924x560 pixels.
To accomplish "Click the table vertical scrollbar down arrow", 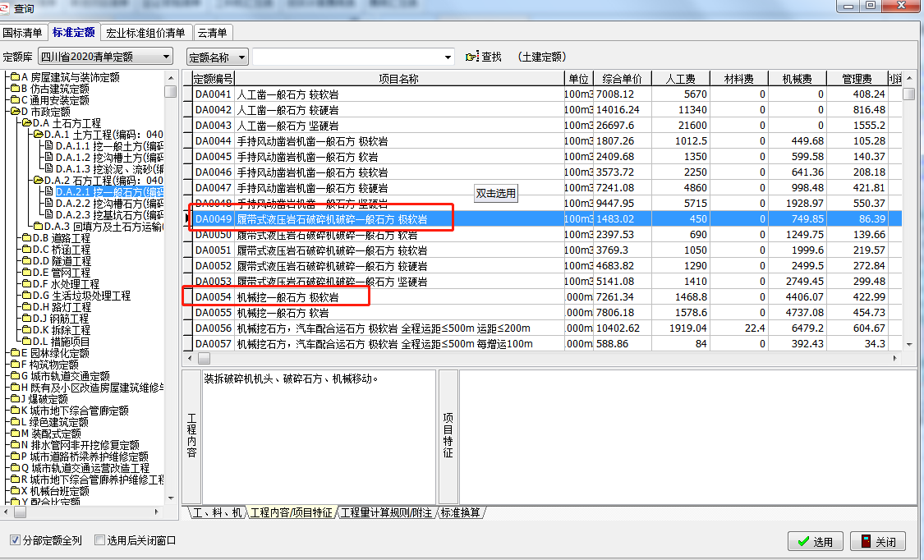I will tap(908, 345).
